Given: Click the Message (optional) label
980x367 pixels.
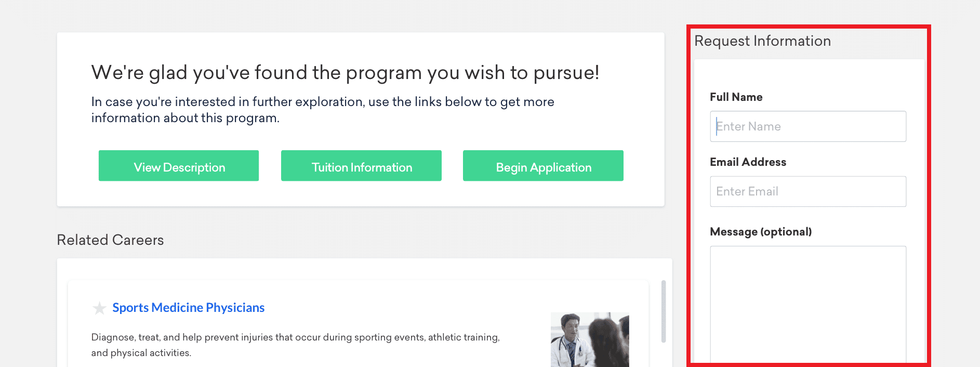Looking at the screenshot, I should [x=761, y=232].
